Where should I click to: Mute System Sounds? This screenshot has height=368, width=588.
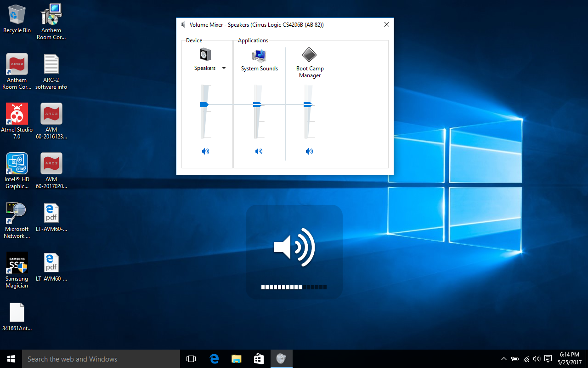pyautogui.click(x=259, y=151)
